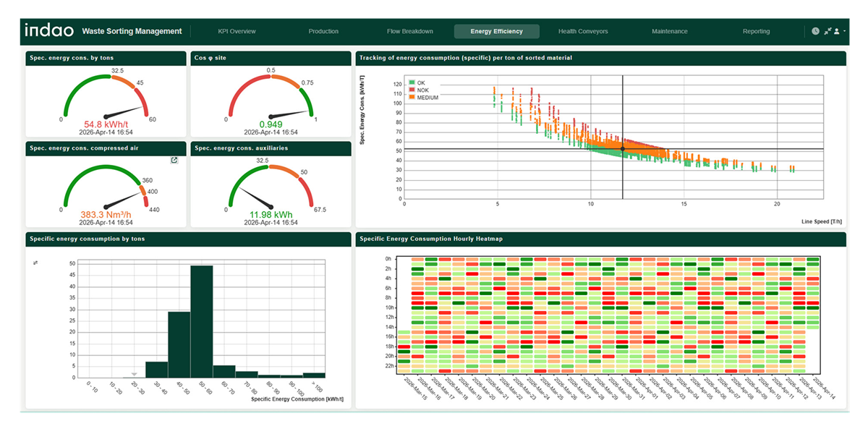This screenshot has width=868, height=434.
Task: Click the Waste Sorting Management title
Action: tap(132, 31)
